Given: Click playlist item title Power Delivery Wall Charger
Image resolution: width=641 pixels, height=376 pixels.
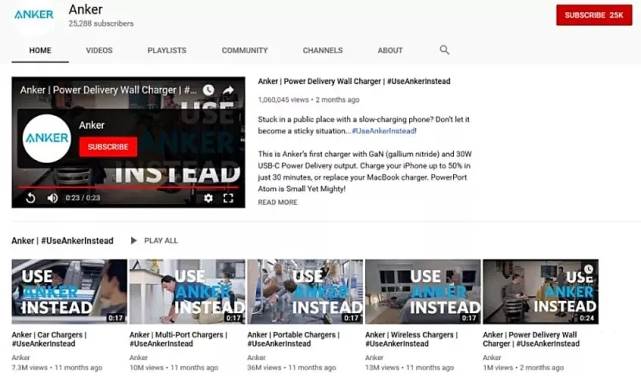Looking at the screenshot, I should pyautogui.click(x=531, y=339).
